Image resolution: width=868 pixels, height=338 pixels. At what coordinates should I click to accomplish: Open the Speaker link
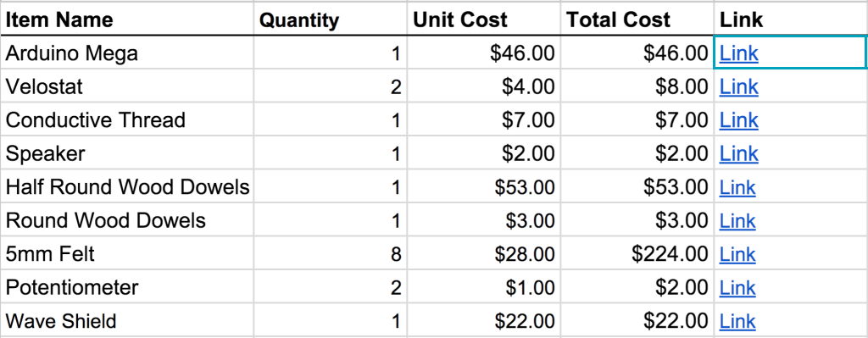[738, 154]
